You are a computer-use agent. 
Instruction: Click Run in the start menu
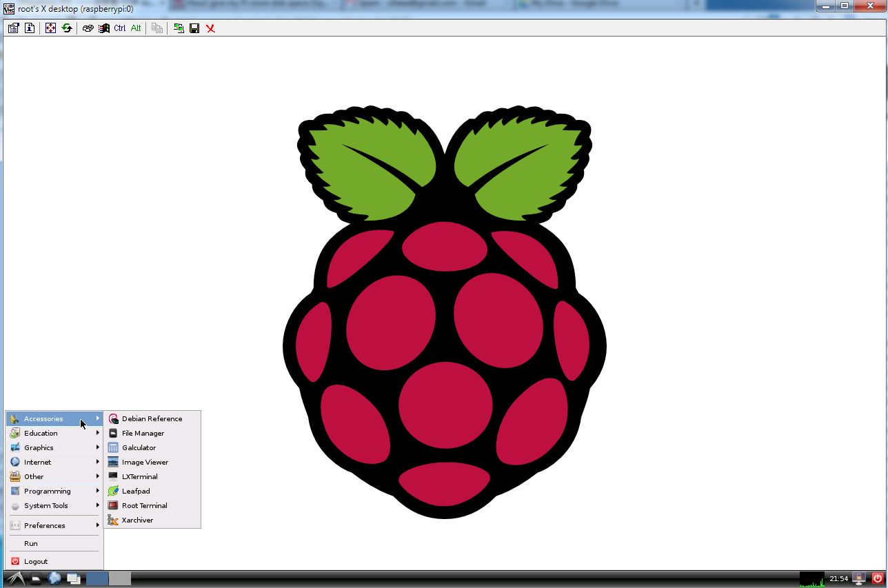click(x=54, y=544)
